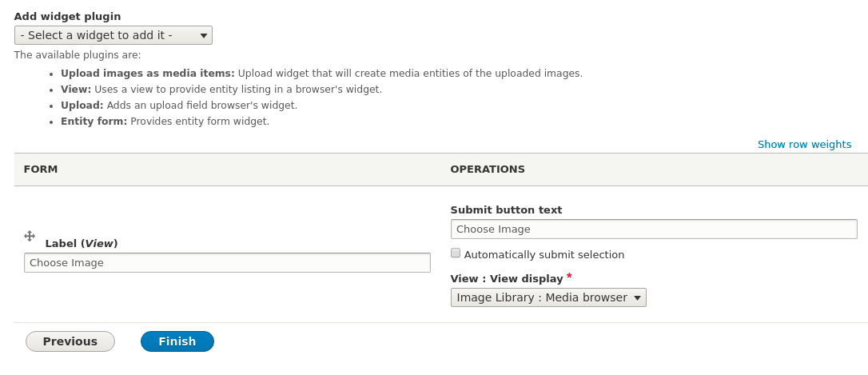Focus the Submit button text field
The width and height of the screenshot is (868, 375).
[x=654, y=229]
